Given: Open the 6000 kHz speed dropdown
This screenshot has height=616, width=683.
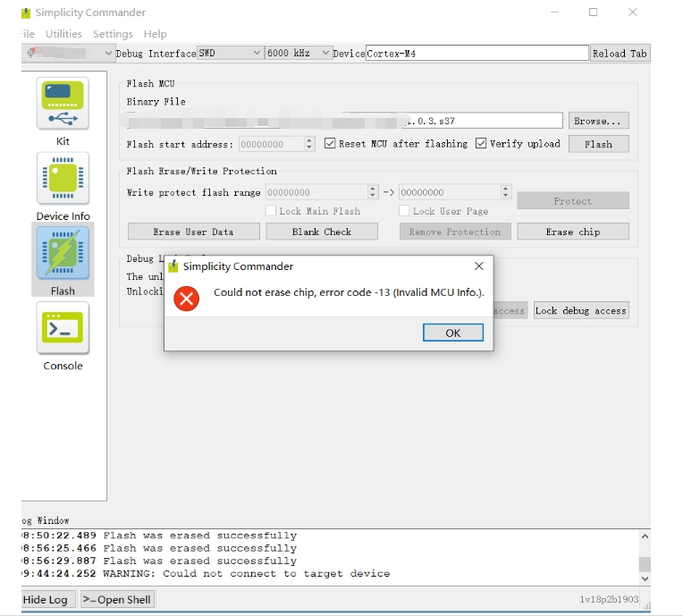Looking at the screenshot, I should point(299,53).
